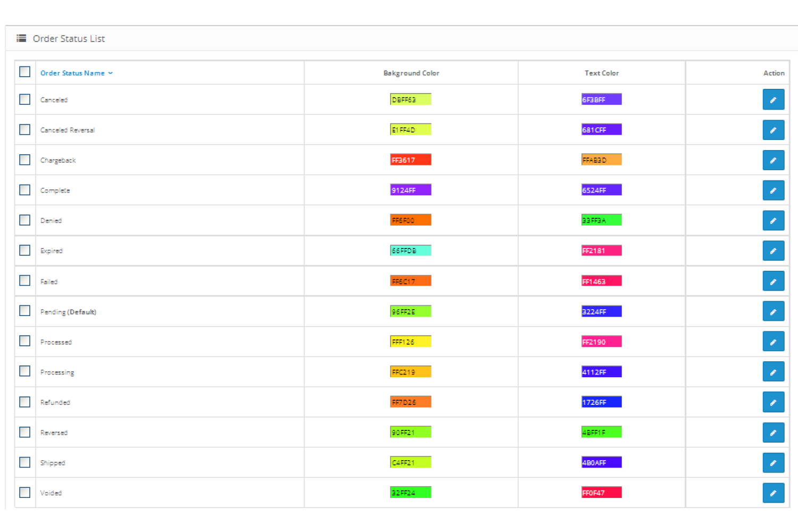Screen dimensions: 798x532
Task: Click the Denied status row label
Action: (51, 220)
